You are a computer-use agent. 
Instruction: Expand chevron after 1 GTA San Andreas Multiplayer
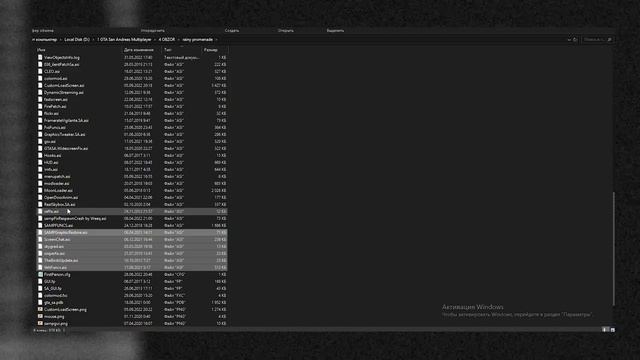coord(155,40)
